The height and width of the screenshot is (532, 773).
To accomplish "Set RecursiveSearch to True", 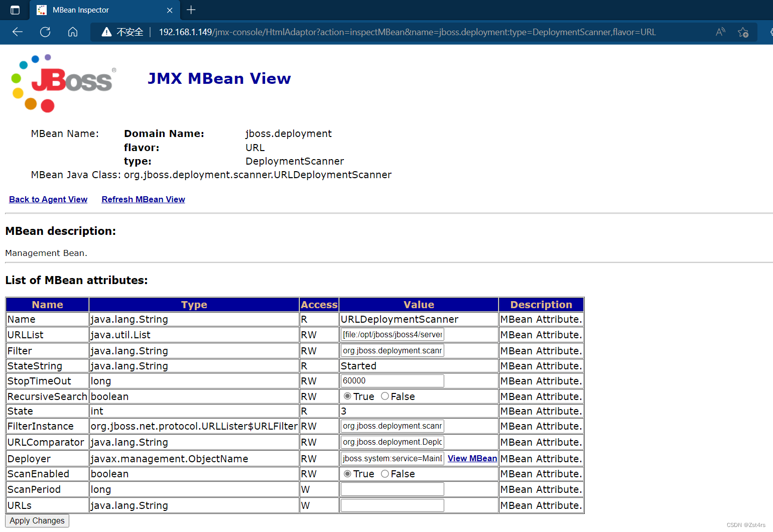I will 347,396.
